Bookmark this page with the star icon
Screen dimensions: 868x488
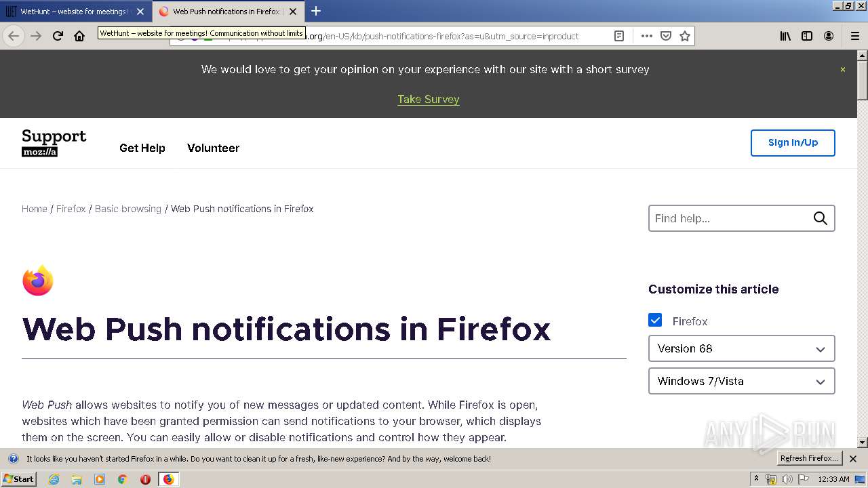click(x=685, y=36)
